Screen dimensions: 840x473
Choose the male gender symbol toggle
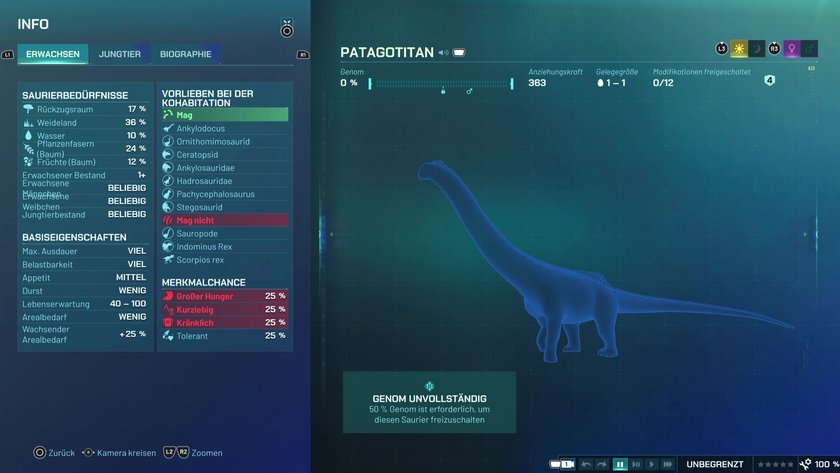click(x=809, y=49)
